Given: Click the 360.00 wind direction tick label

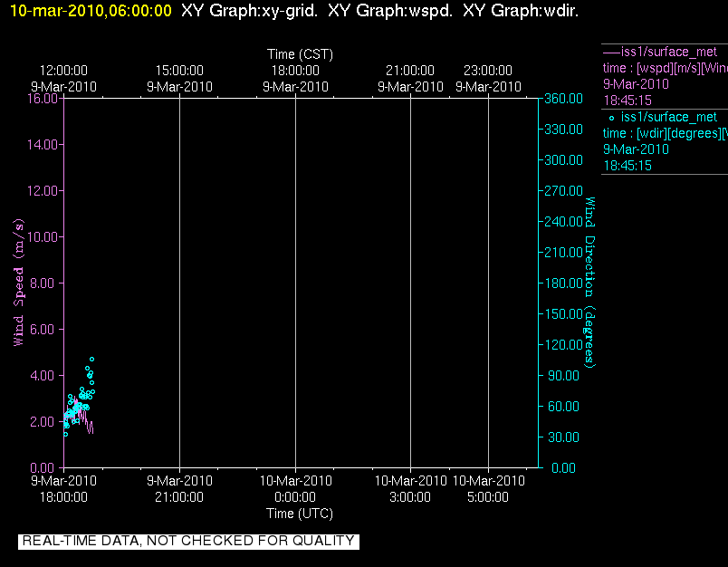Looking at the screenshot, I should pyautogui.click(x=563, y=99).
